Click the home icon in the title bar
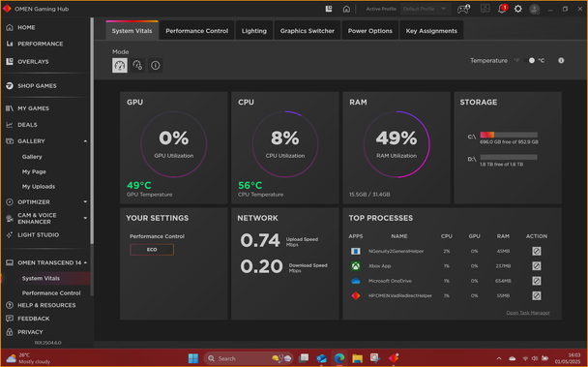The image size is (588, 367). (346, 9)
